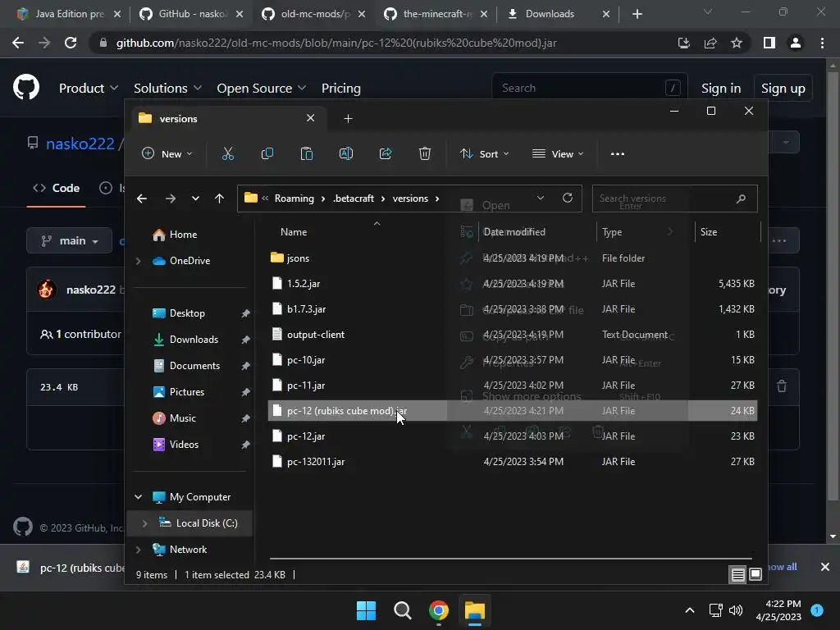Open nasko222 user link
The height and width of the screenshot is (630, 840).
pyautogui.click(x=80, y=144)
